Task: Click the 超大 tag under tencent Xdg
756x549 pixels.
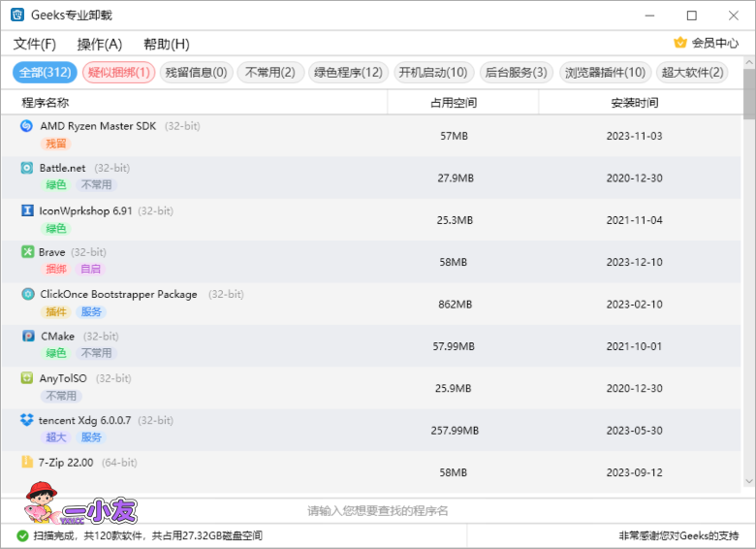Action: point(56,437)
